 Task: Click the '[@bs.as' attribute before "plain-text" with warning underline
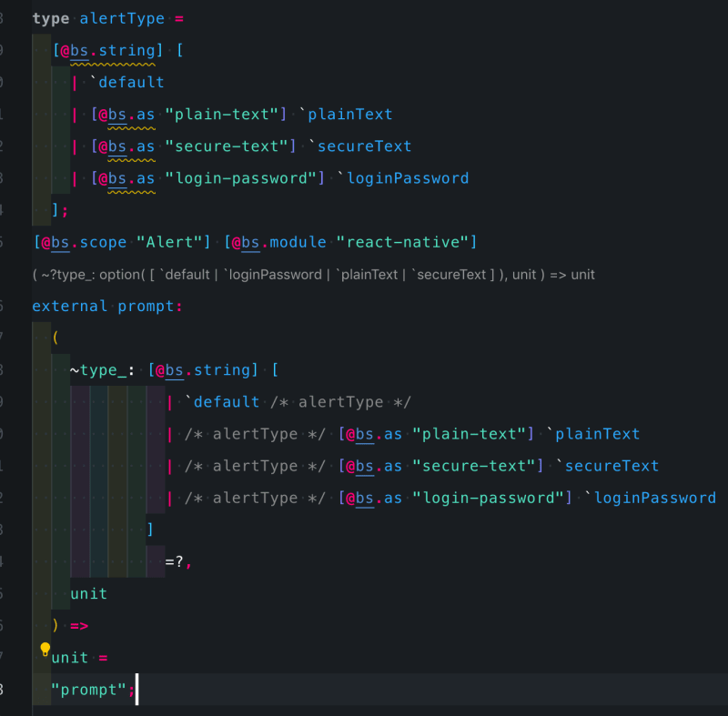[123, 114]
